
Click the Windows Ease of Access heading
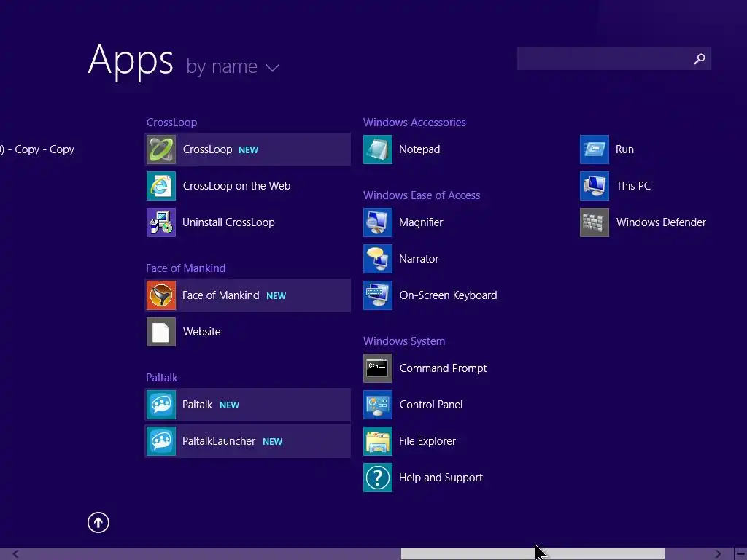pyautogui.click(x=422, y=195)
